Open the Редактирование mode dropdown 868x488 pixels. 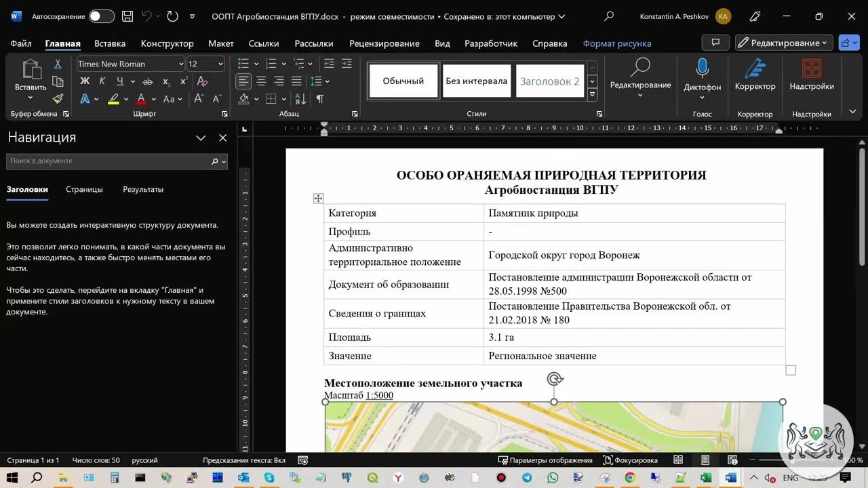point(784,43)
